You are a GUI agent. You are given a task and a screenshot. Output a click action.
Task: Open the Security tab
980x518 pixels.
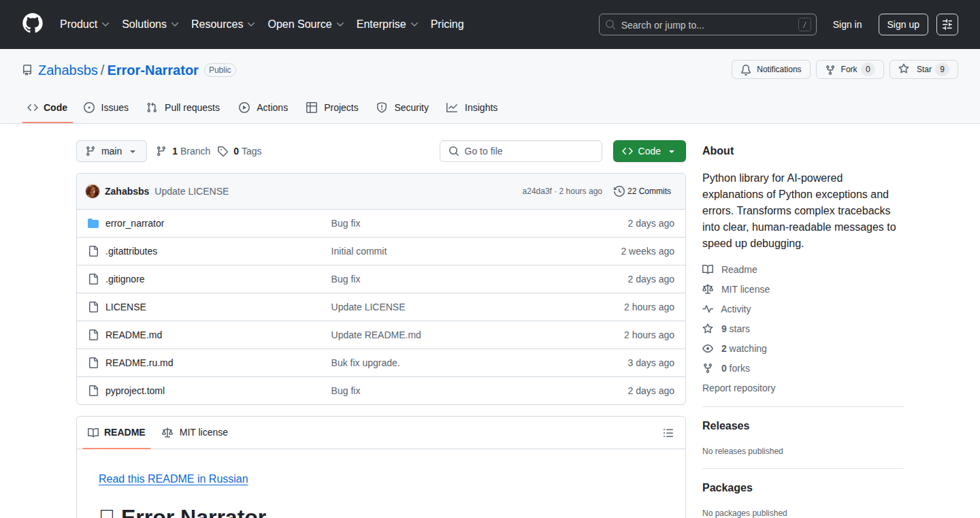coord(402,108)
